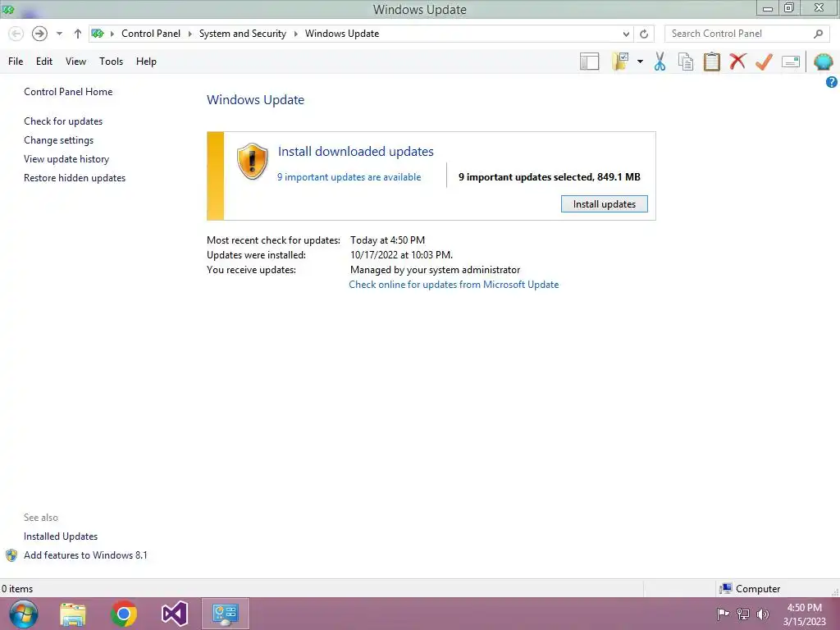Click the window system icon in title bar
This screenshot has height=630, width=840.
[8, 9]
